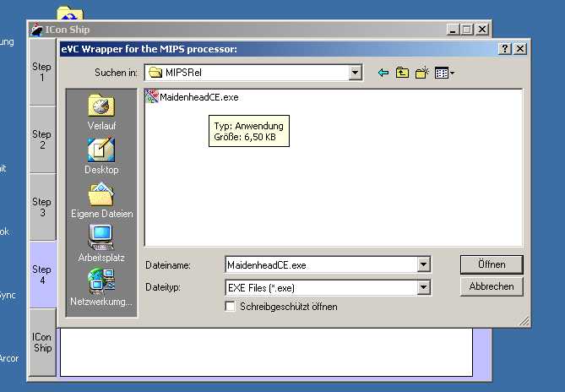Go up one folder level
The height and width of the screenshot is (392, 565).
(402, 73)
